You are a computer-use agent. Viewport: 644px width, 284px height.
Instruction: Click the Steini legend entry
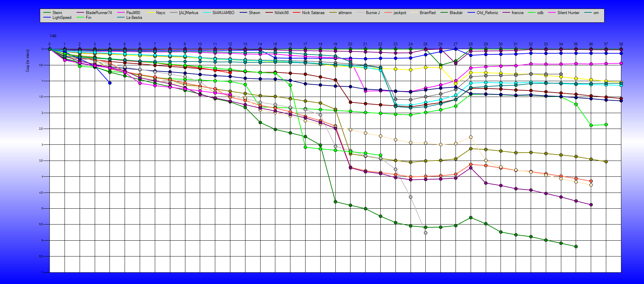coord(53,13)
